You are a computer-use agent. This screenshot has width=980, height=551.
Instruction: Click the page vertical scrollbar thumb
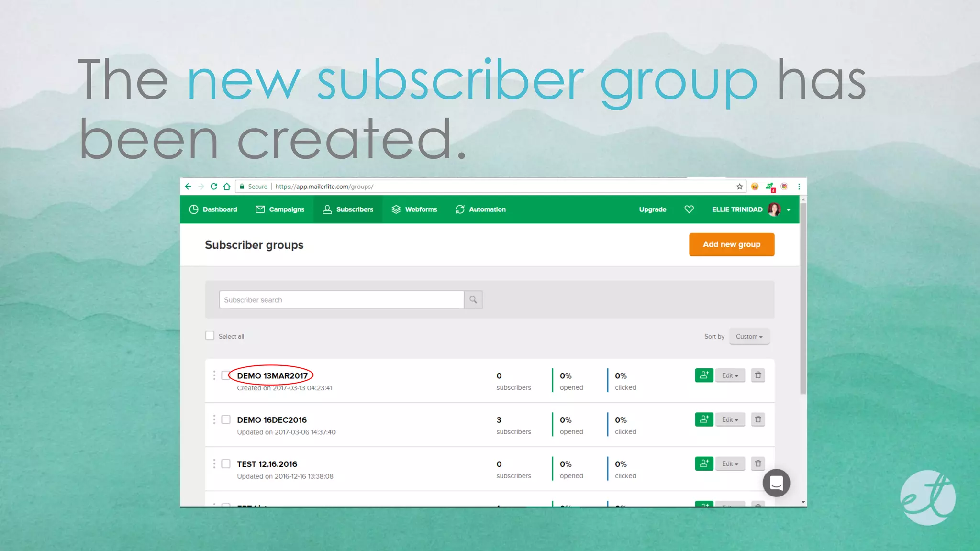803,299
